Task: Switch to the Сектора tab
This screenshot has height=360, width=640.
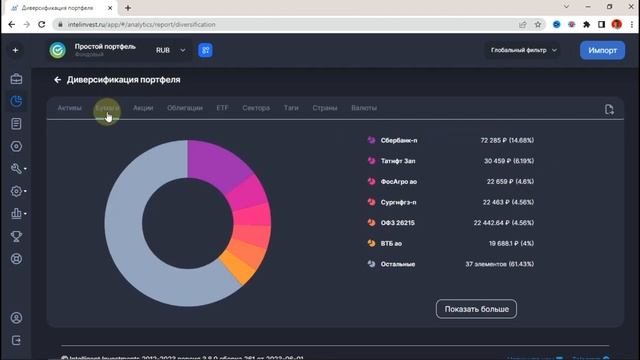Action: [x=256, y=108]
